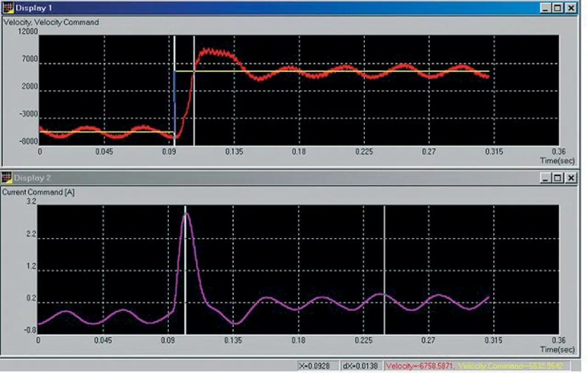This screenshot has height=373, width=588.
Task: Maximize the Display 2 window
Action: coord(558,178)
